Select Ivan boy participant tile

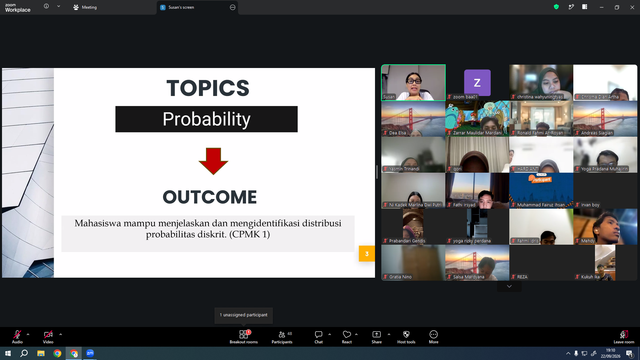605,191
